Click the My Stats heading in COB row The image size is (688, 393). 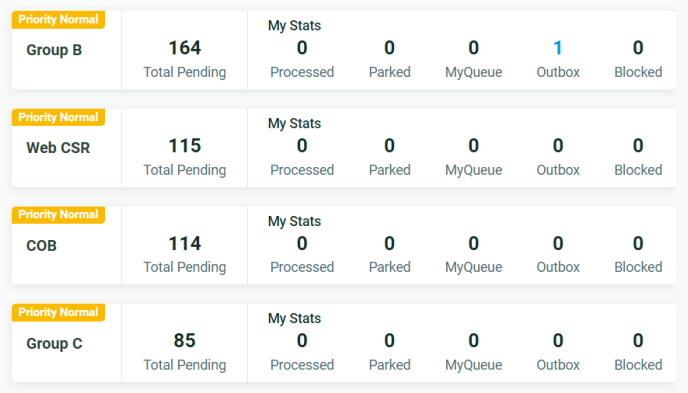tap(294, 222)
